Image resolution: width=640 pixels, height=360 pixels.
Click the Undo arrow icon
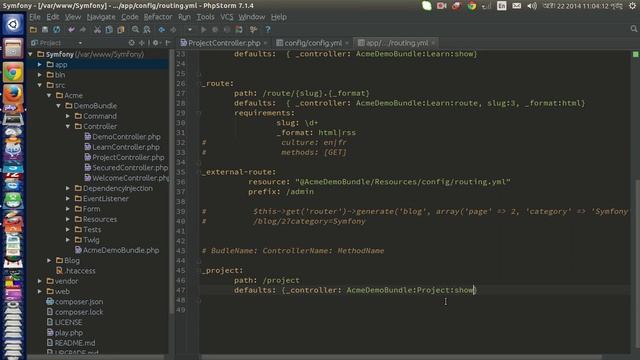pyautogui.click(x=71, y=29)
